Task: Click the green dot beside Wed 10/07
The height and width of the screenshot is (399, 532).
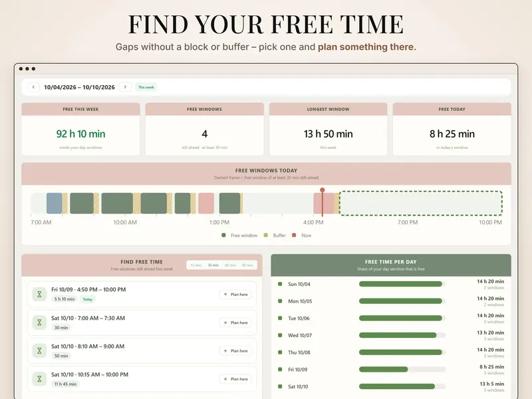Action: coord(280,335)
